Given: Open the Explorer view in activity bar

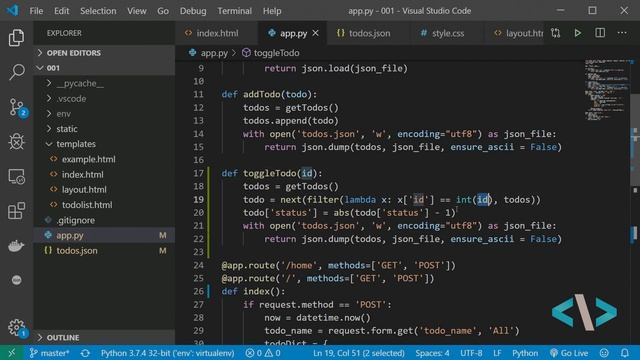Looking at the screenshot, I should click(16, 38).
